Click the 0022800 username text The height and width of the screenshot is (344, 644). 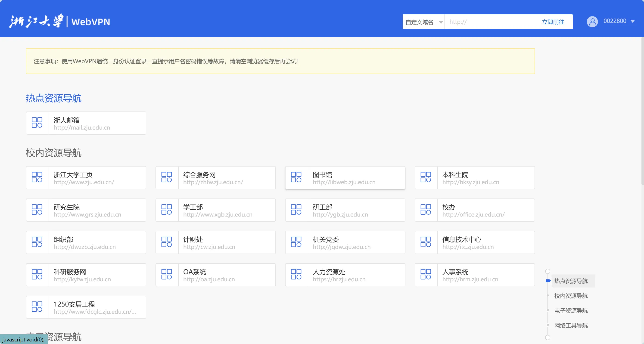tap(615, 21)
